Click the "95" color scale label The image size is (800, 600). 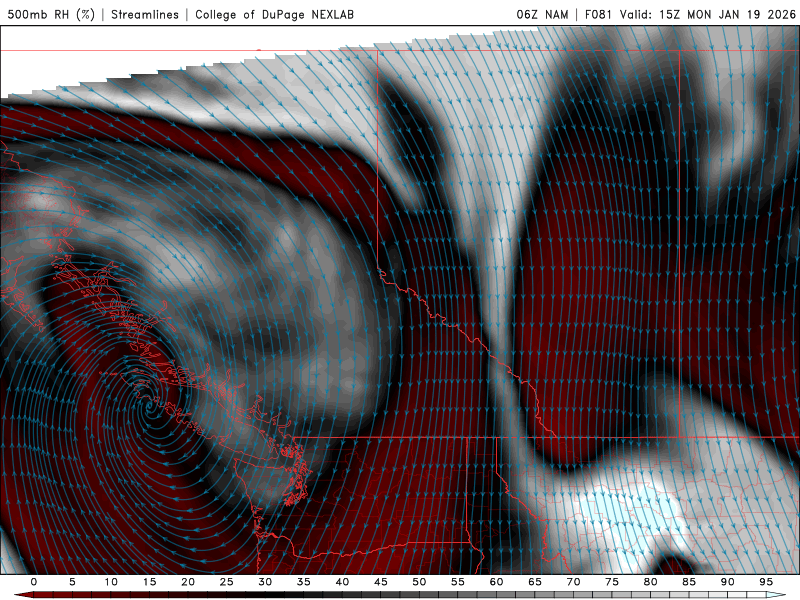(766, 582)
